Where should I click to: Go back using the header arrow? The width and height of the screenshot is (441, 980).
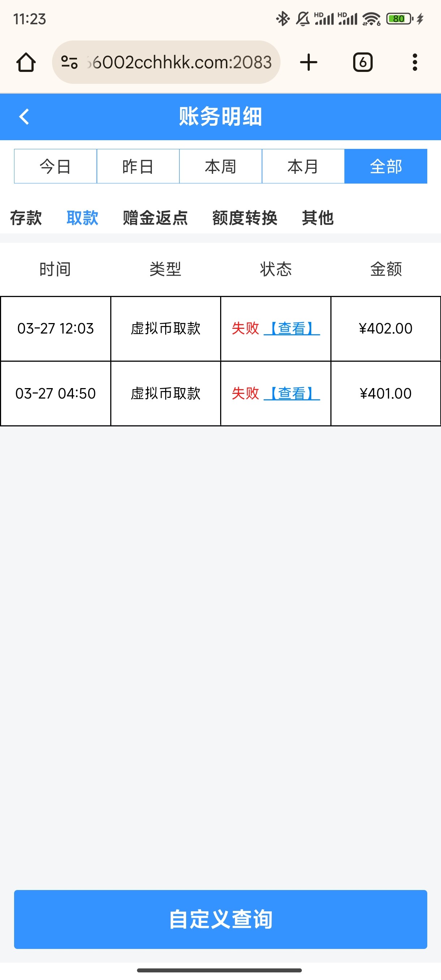point(24,117)
